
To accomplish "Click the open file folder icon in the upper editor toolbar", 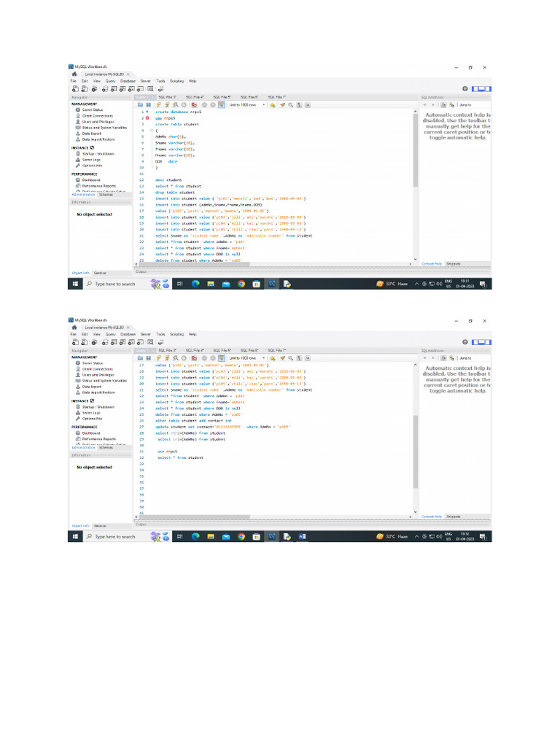I will 140,105.
